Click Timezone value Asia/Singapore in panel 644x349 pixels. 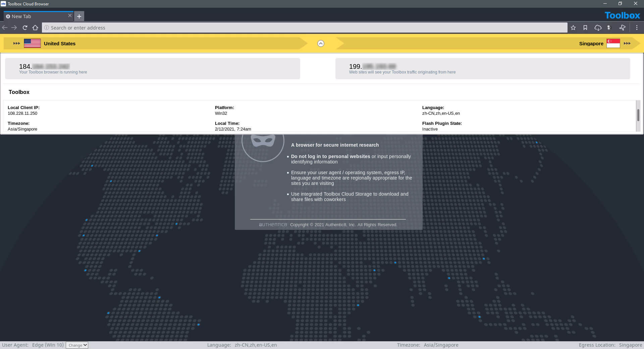pos(22,129)
